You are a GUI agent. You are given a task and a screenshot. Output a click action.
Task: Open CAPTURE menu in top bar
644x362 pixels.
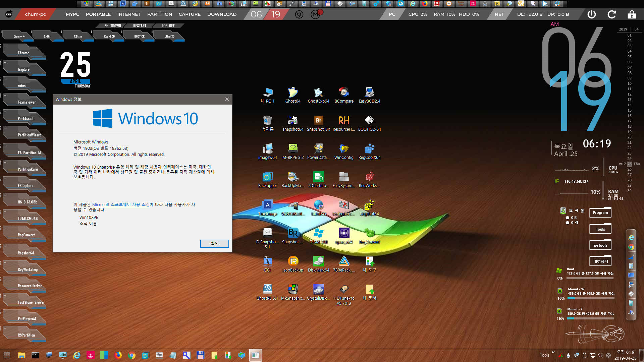click(x=190, y=14)
